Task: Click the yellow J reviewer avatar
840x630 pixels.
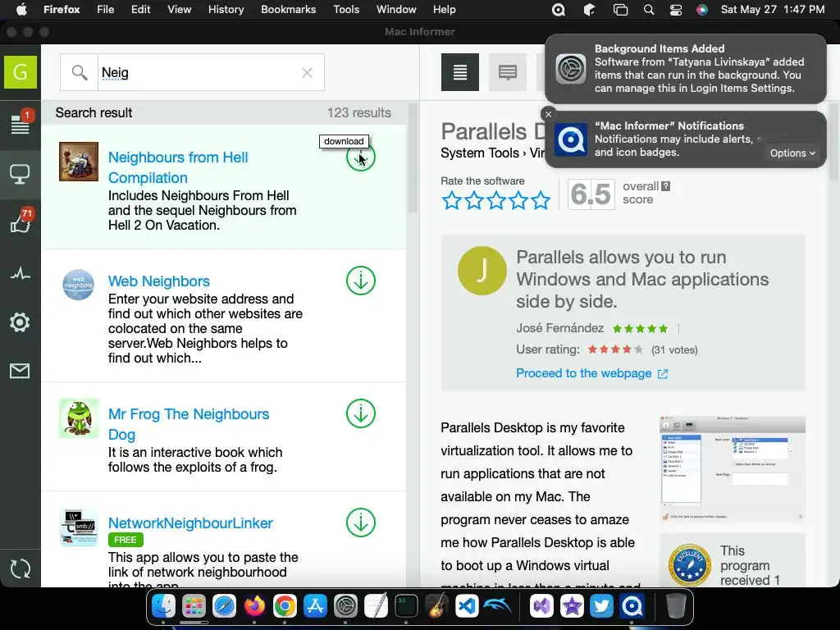Action: (482, 271)
